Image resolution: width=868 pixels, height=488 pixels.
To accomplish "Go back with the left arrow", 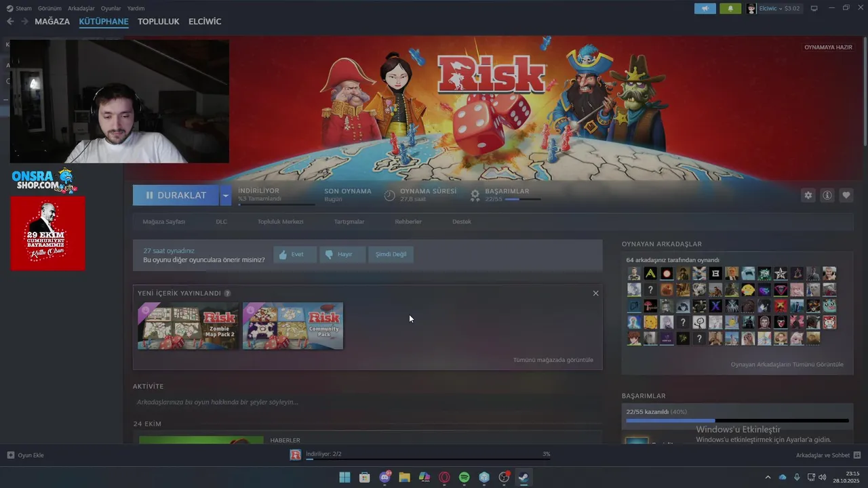I will [10, 22].
